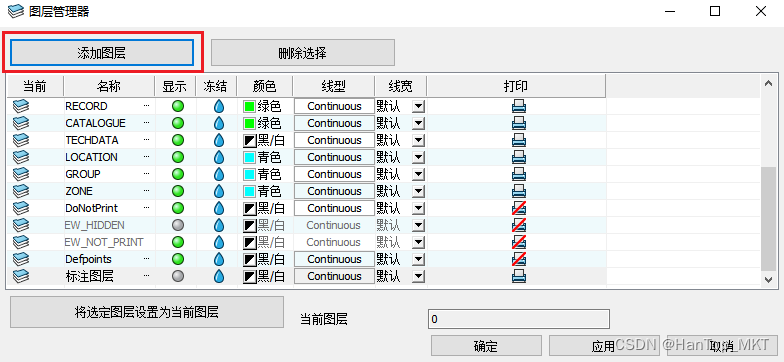
Task: Open line width dropdown for DoNotPrint layer
Action: point(419,208)
